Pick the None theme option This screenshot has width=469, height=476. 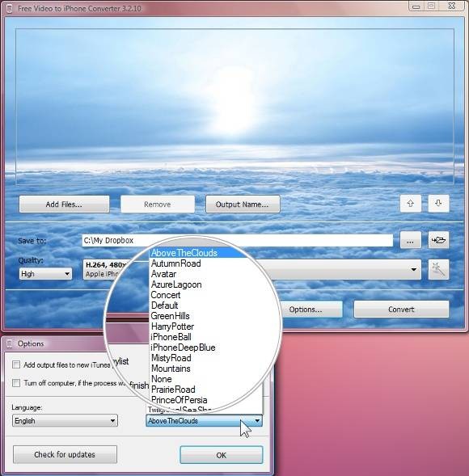click(x=161, y=379)
